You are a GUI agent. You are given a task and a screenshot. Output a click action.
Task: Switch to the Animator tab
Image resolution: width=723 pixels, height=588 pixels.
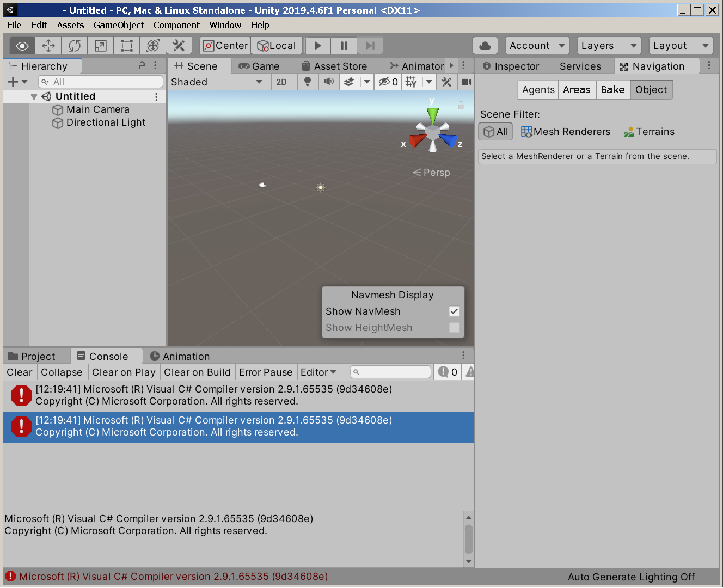point(417,66)
